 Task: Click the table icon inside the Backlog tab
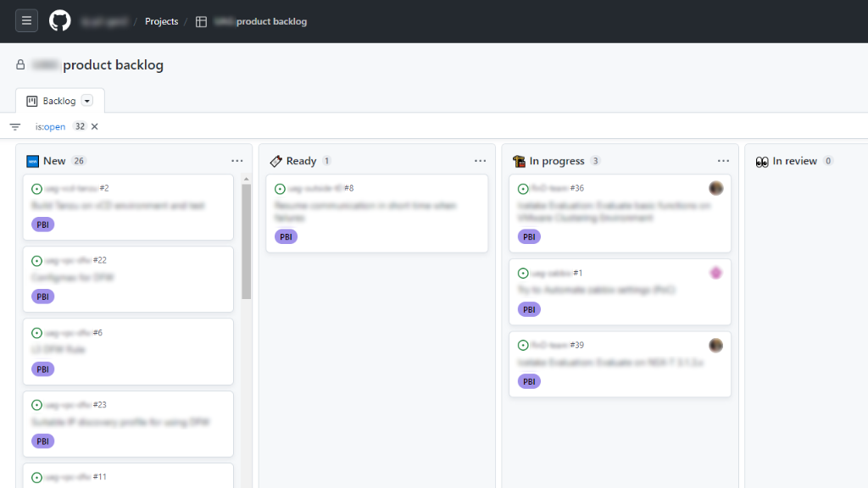point(31,100)
